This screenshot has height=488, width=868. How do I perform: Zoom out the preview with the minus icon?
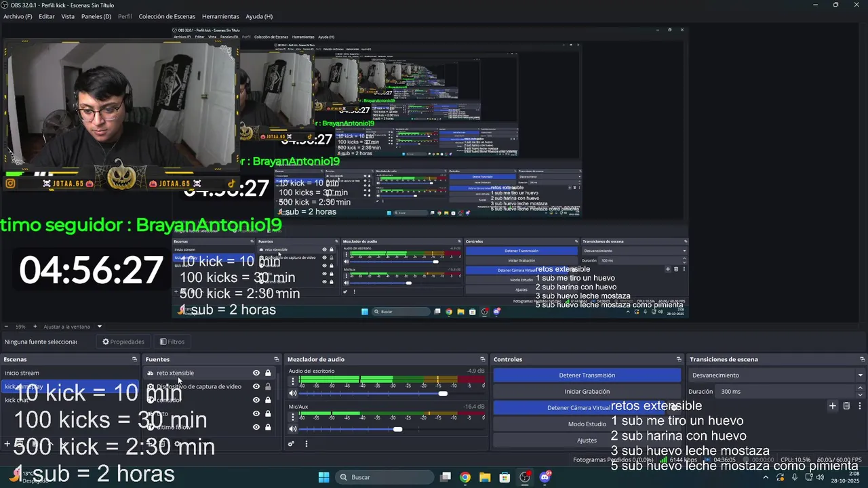(x=6, y=327)
